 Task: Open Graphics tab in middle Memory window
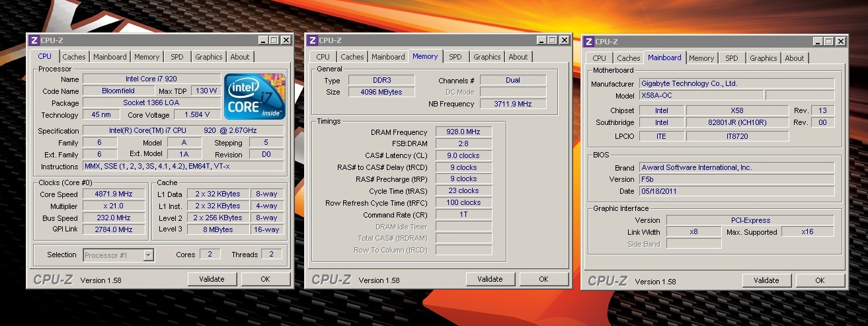[487, 57]
